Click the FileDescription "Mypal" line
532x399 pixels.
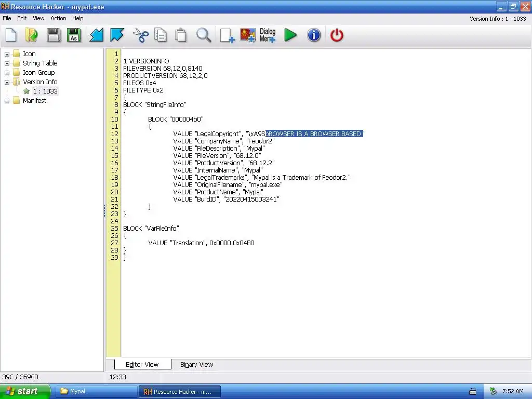[219, 148]
